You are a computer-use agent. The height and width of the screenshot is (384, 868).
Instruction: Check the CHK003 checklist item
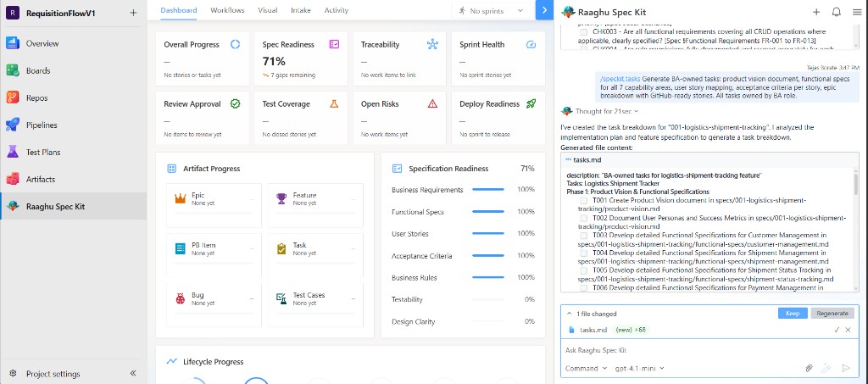point(583,32)
